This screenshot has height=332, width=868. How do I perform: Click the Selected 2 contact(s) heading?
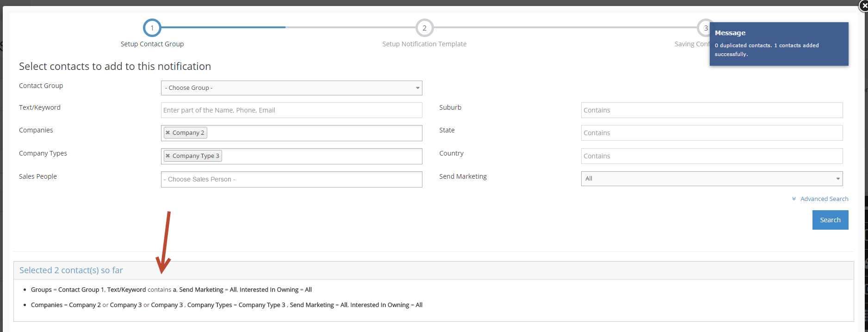(x=71, y=270)
